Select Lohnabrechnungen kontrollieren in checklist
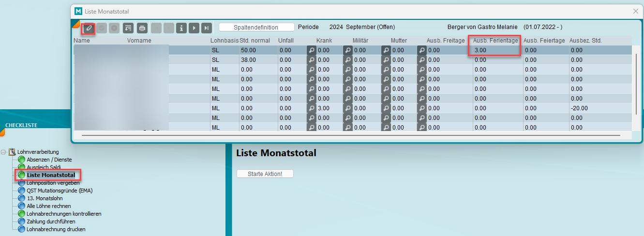 point(64,214)
